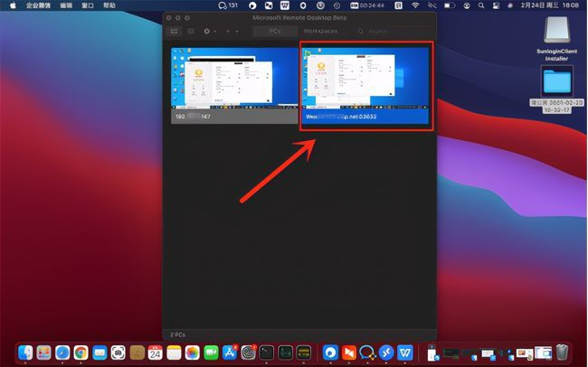Open Spotlight search in menu bar
588x367 pixels.
tap(481, 5)
